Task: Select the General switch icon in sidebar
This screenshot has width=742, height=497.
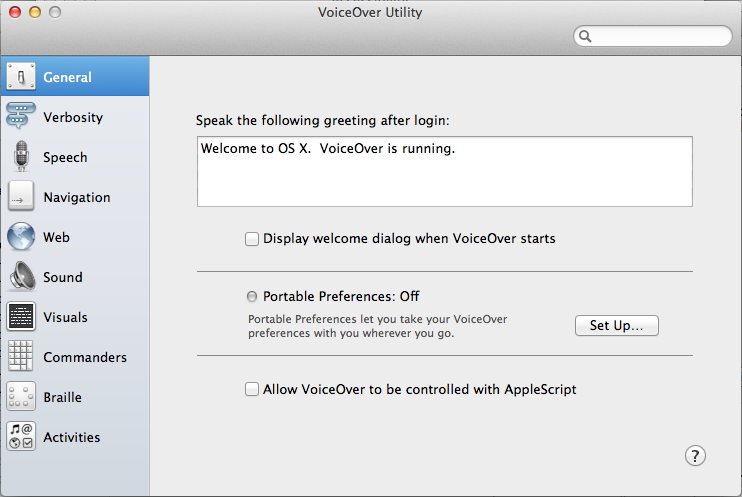Action: coord(21,76)
